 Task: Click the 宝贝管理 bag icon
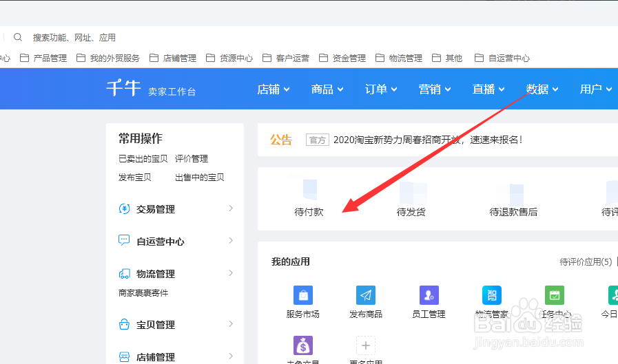click(124, 324)
